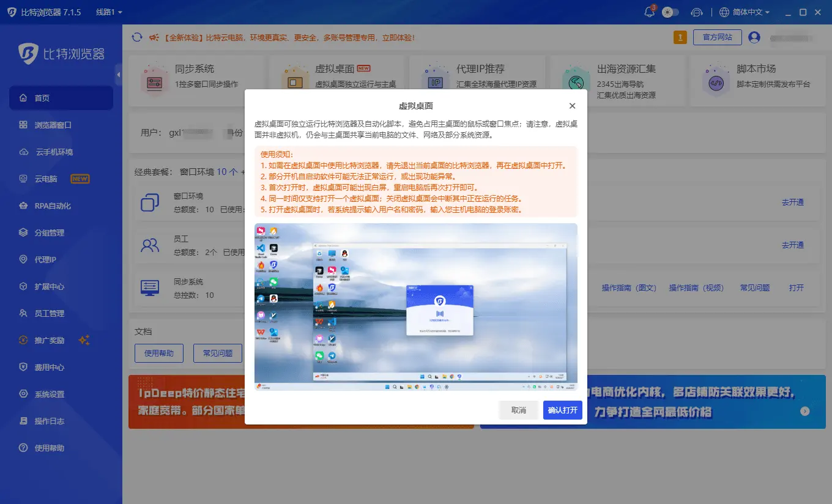
Task: Open customer service headset icon
Action: coord(697,12)
